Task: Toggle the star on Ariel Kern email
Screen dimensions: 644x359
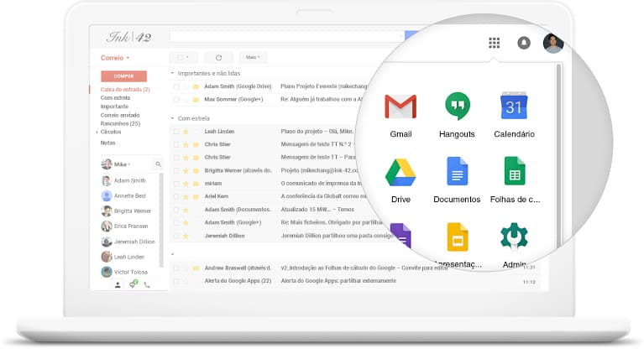Action: click(x=186, y=196)
